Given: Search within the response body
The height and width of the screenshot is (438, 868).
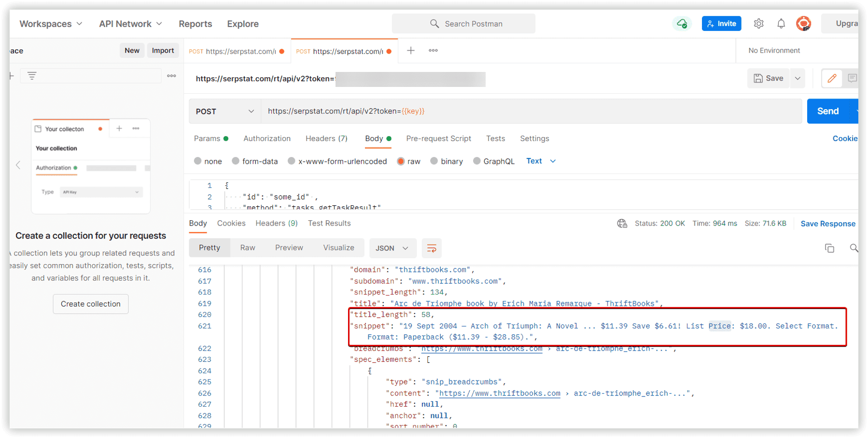Looking at the screenshot, I should (854, 248).
